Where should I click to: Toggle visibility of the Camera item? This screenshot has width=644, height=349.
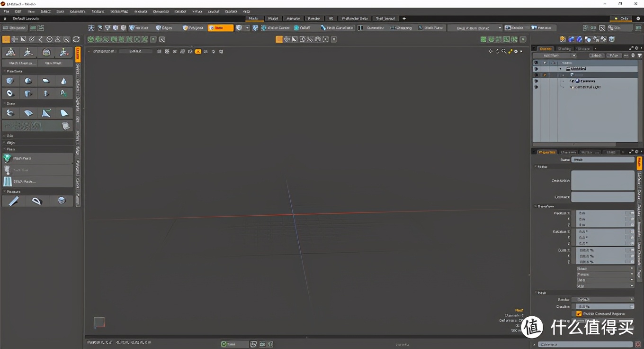click(536, 81)
